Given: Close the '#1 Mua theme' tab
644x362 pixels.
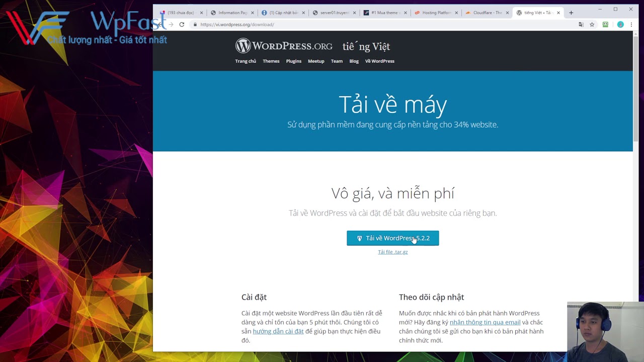Looking at the screenshot, I should (406, 13).
